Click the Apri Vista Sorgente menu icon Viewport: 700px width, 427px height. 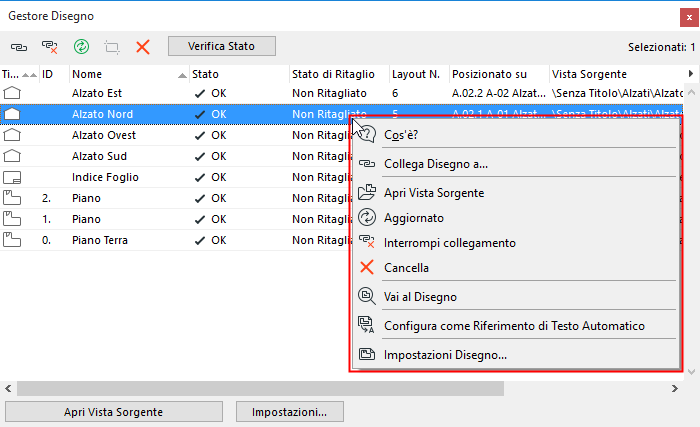pos(366,192)
